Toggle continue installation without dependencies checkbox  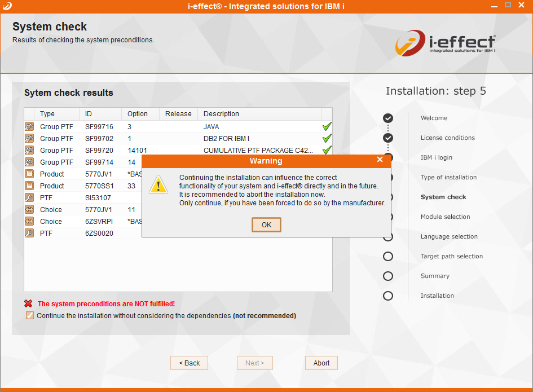[30, 316]
